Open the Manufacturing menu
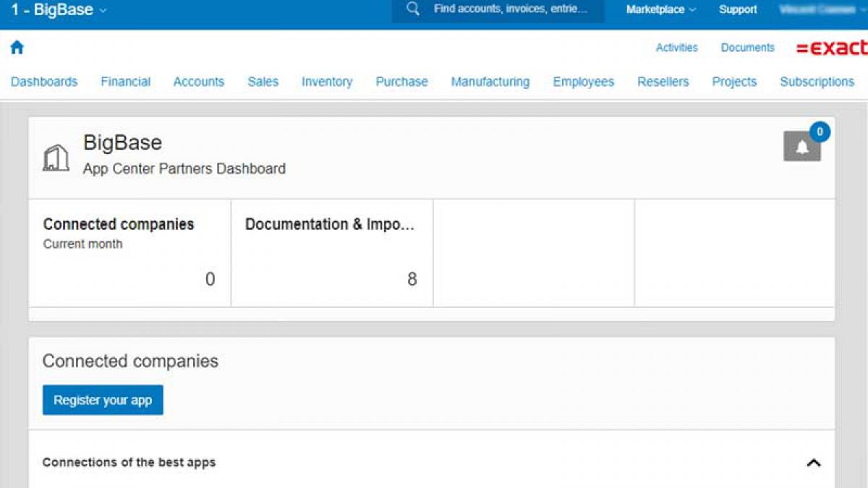Viewport: 868px width, 488px height. click(x=490, y=82)
